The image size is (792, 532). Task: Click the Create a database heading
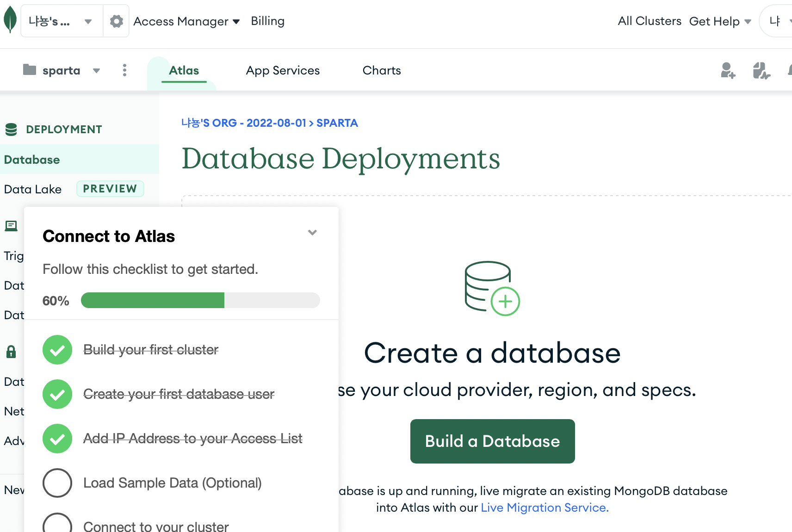click(492, 353)
